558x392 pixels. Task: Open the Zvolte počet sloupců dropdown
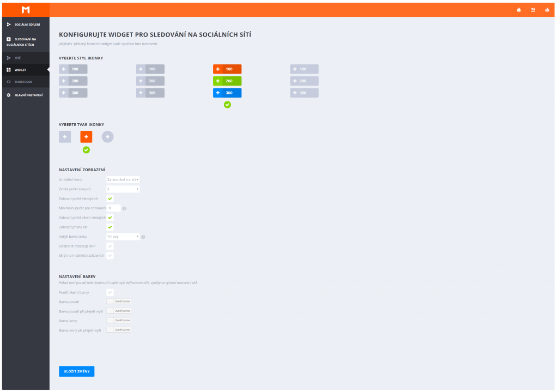[x=123, y=189]
